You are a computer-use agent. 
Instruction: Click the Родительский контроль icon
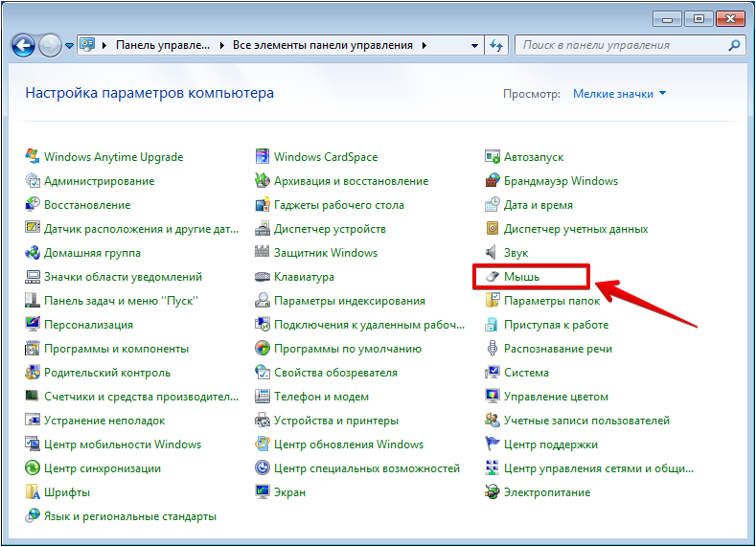pos(33,372)
